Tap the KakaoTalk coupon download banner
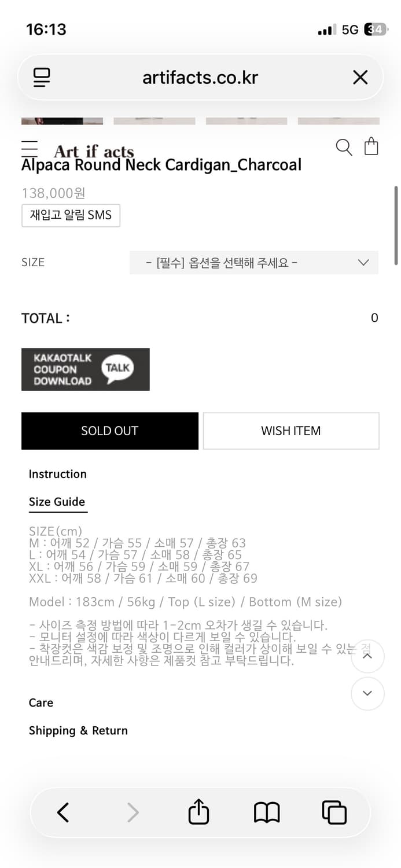Image resolution: width=401 pixels, height=868 pixels. click(x=86, y=369)
